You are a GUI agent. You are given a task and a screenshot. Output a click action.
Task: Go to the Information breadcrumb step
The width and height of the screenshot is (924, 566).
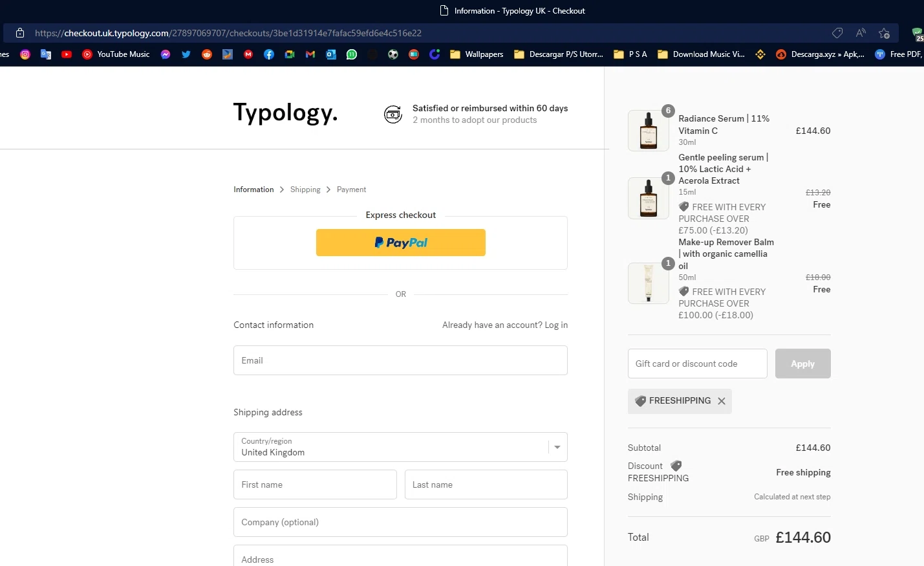(253, 190)
